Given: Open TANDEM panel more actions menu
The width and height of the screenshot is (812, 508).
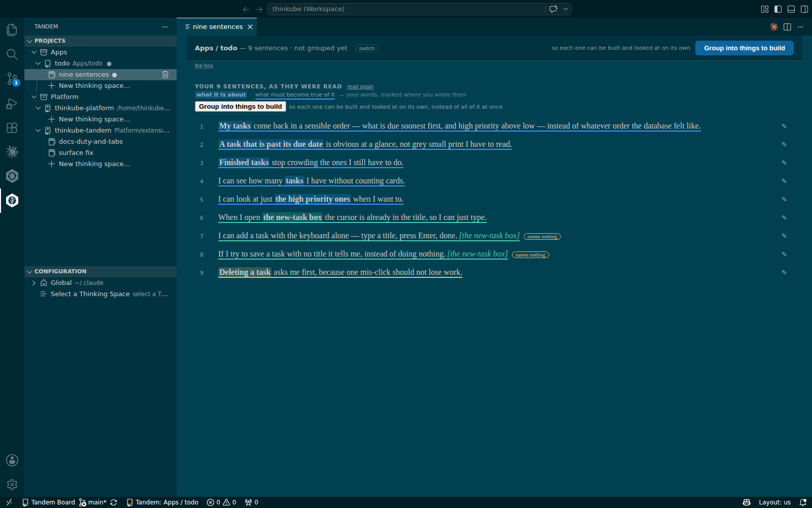Looking at the screenshot, I should point(165,27).
